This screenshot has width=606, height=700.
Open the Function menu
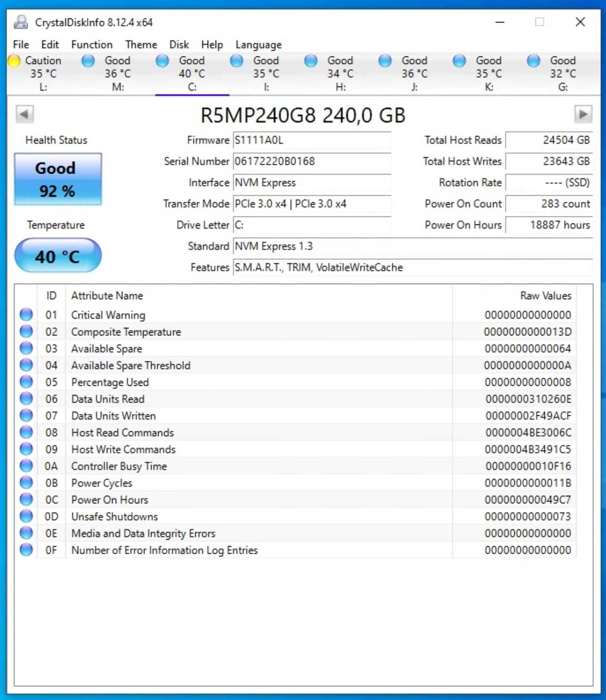pos(92,45)
